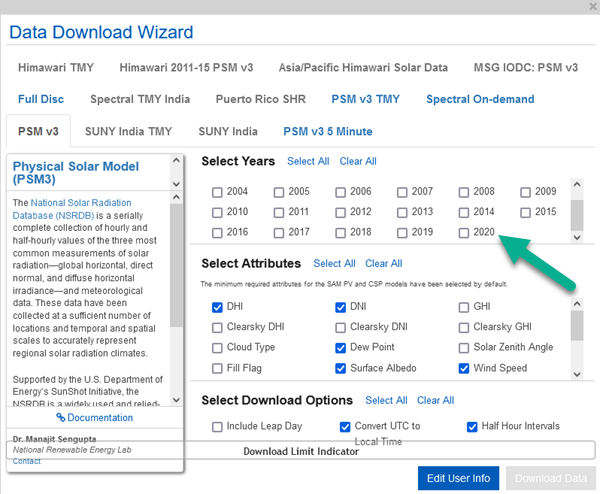Screen dimensions: 600x494
Task: Check the 2020 year checkbox
Action: [x=465, y=233]
